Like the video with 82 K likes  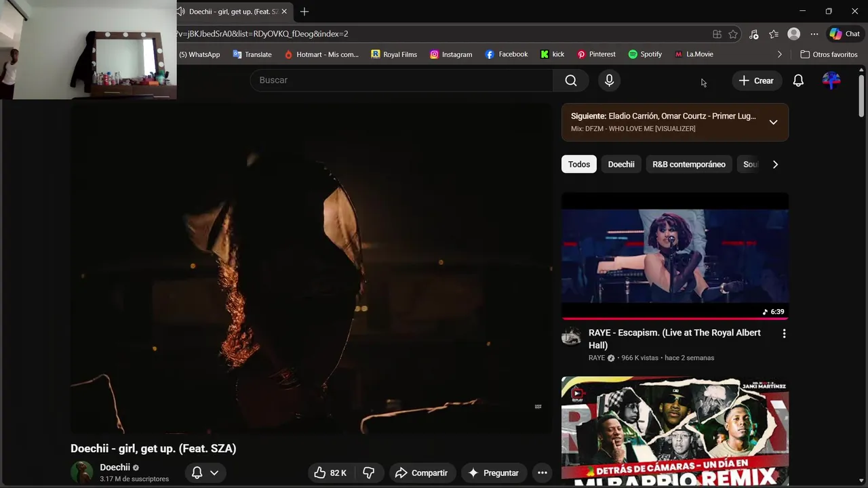[331, 473]
